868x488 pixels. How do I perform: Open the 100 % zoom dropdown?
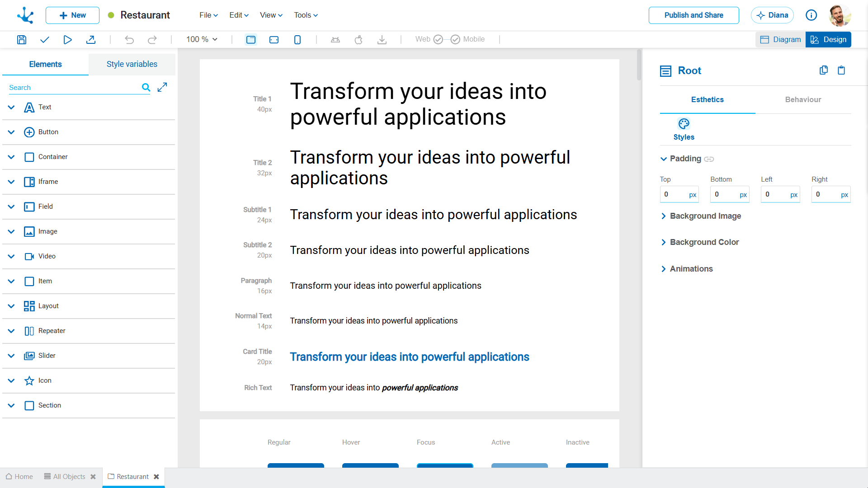[x=202, y=39]
